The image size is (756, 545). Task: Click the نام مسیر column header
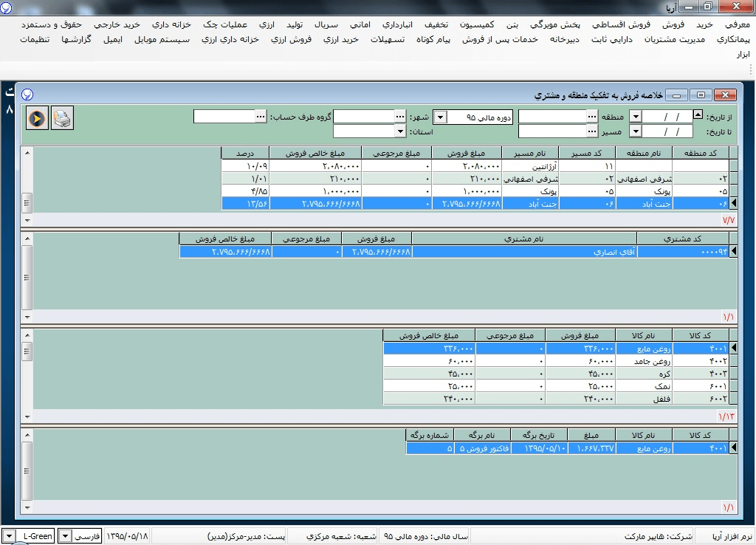pyautogui.click(x=530, y=154)
